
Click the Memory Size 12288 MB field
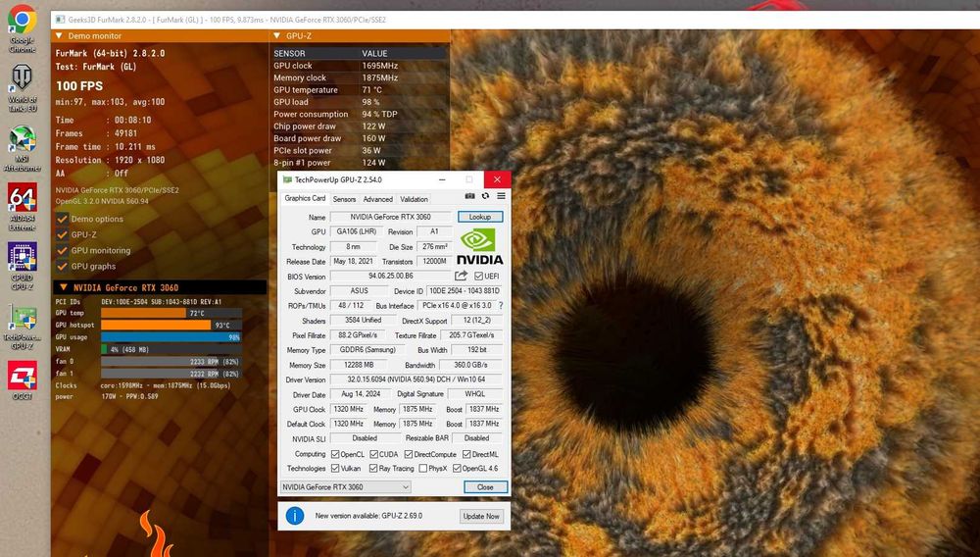pos(359,365)
